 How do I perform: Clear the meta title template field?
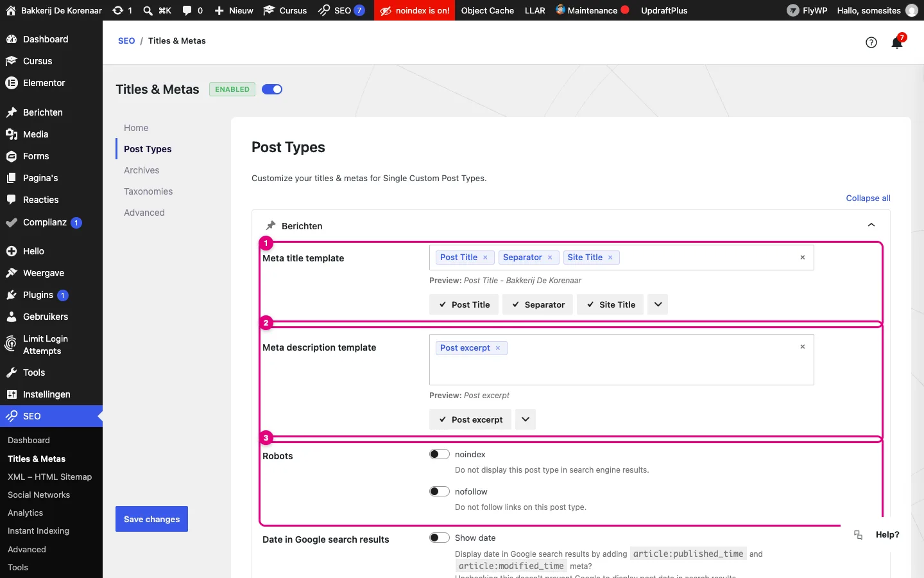802,258
